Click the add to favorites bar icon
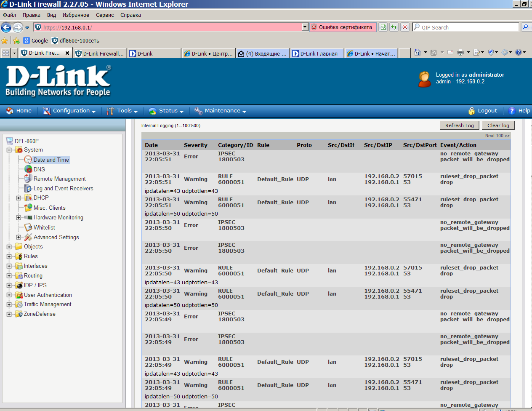This screenshot has width=532, height=411. (x=16, y=40)
